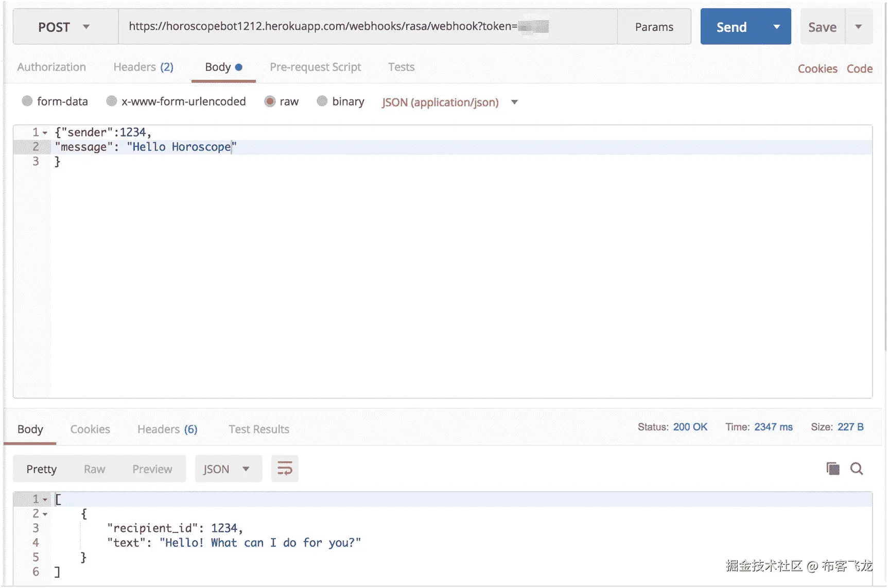Click the "message": "Hello Horoscope" line
888x588 pixels.
146,147
